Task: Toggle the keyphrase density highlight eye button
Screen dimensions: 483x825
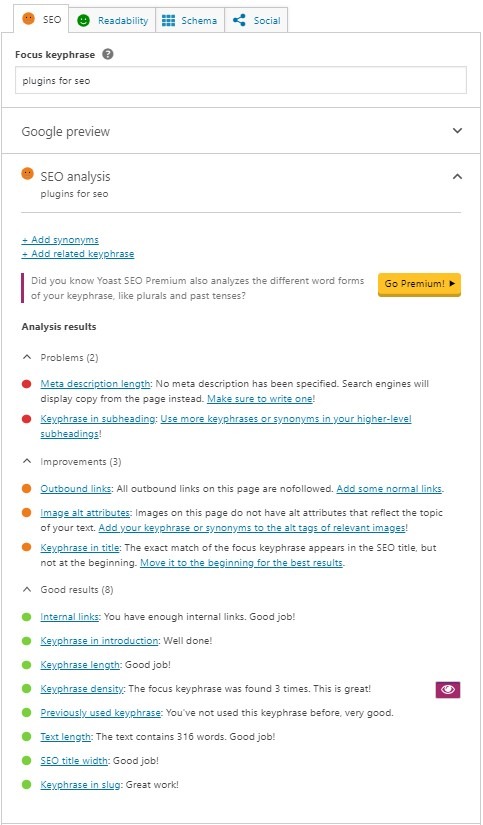Action: pyautogui.click(x=448, y=689)
